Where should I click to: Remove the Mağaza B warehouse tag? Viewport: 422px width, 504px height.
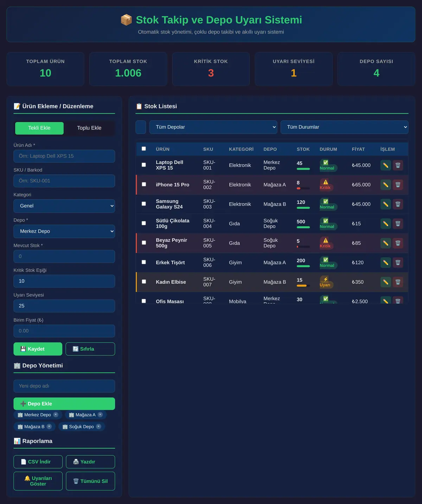point(49,427)
